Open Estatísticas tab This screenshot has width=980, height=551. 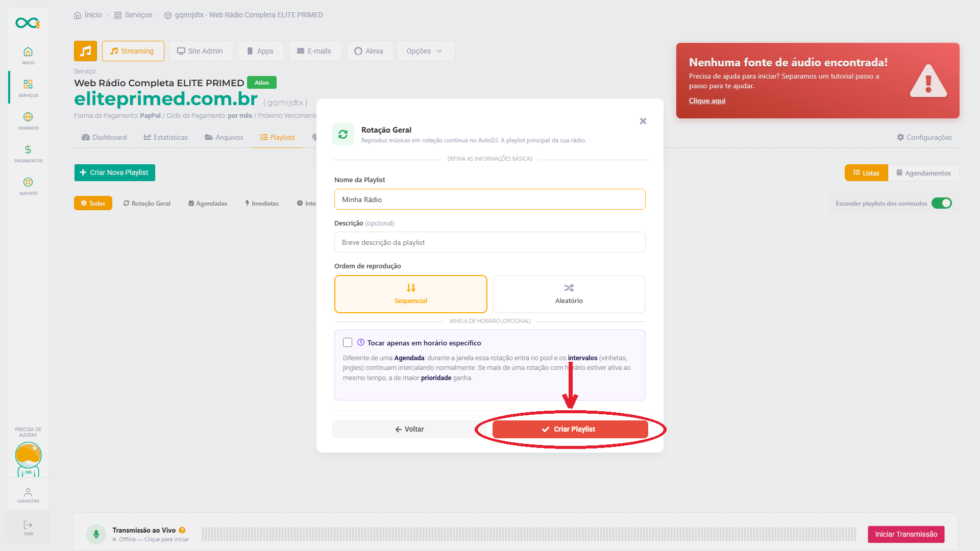click(166, 137)
